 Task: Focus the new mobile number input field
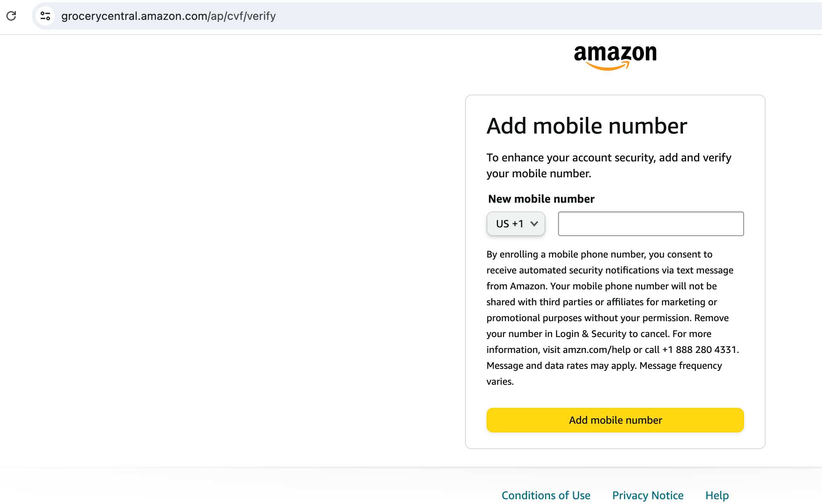[x=650, y=223]
